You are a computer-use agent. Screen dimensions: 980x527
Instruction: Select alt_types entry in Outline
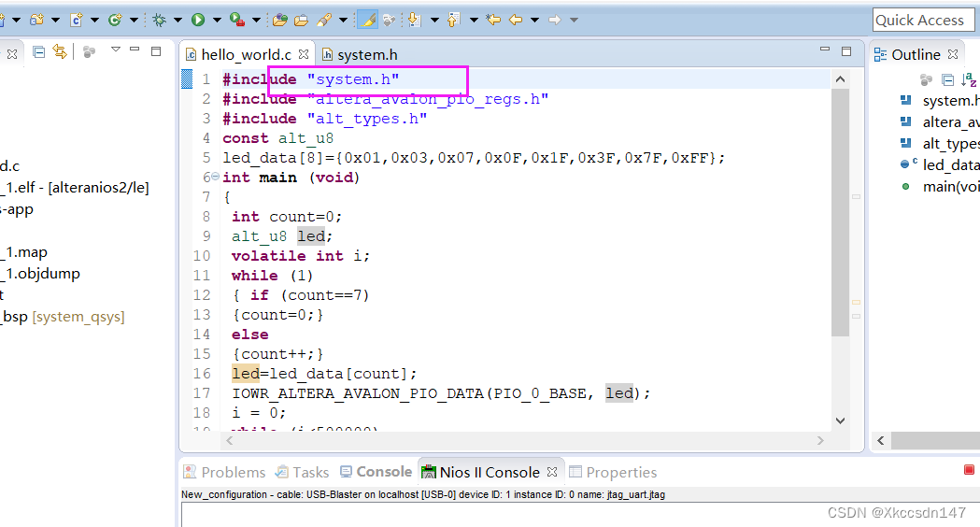[x=940, y=144]
